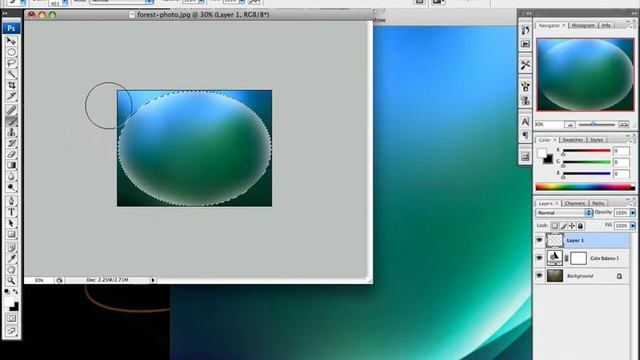This screenshot has height=360, width=640.
Task: Hide the Color Balance 1 layer
Action: (539, 258)
